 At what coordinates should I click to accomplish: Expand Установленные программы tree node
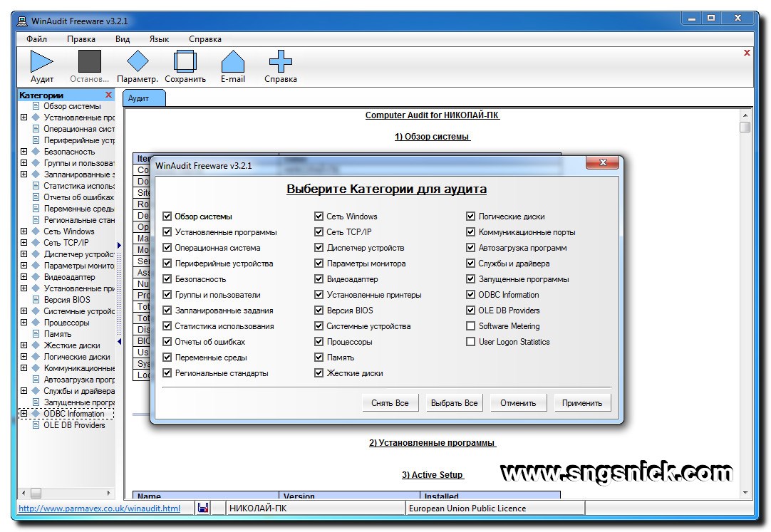(24, 118)
